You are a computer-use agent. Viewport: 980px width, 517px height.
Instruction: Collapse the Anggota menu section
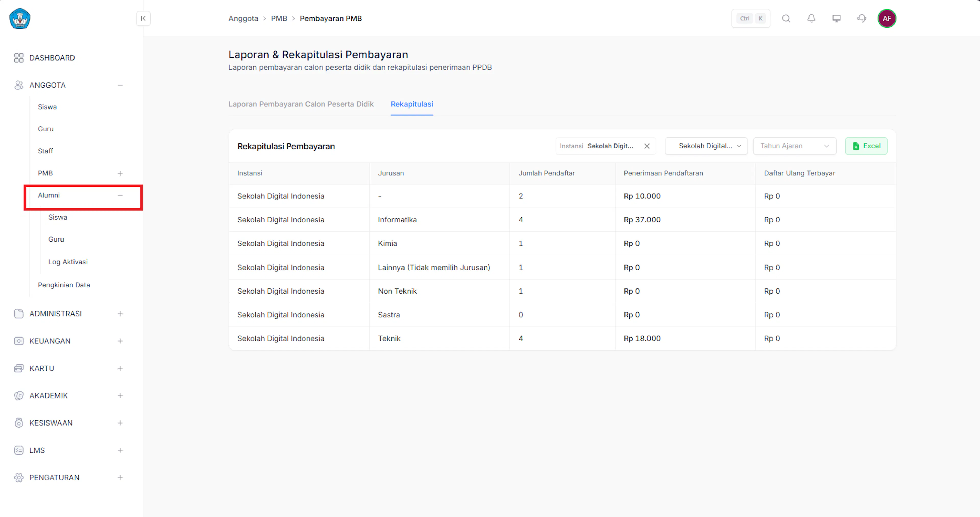(x=120, y=85)
